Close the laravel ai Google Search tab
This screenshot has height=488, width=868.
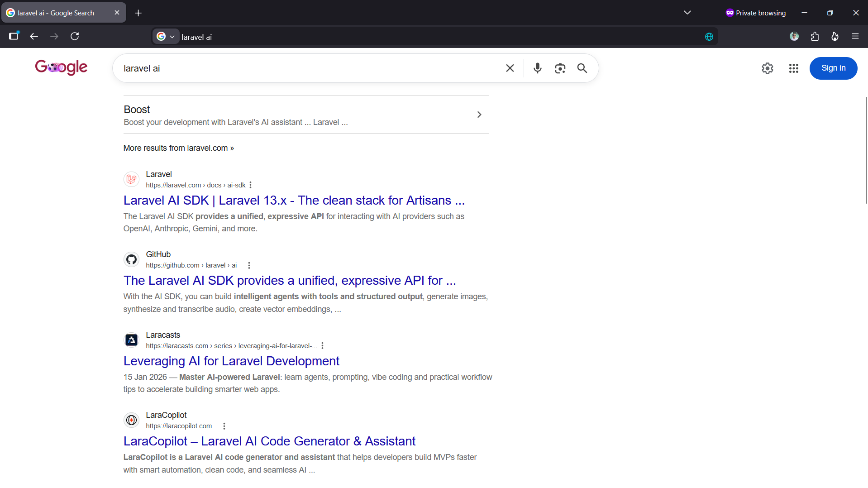pyautogui.click(x=117, y=13)
